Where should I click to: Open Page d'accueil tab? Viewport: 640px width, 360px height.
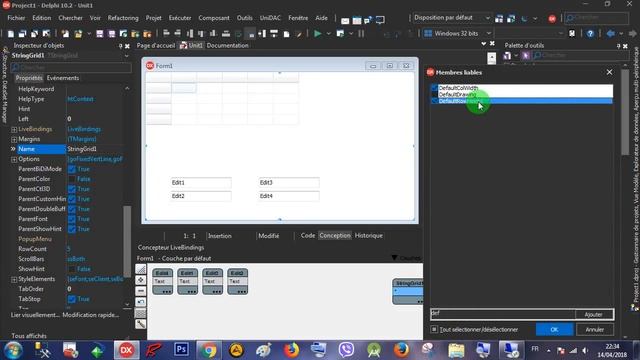click(156, 46)
